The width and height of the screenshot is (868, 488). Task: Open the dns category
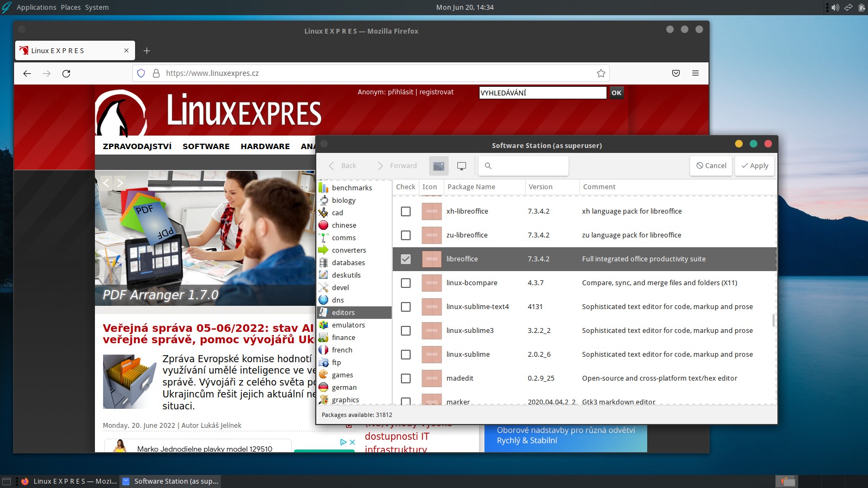[x=338, y=300]
